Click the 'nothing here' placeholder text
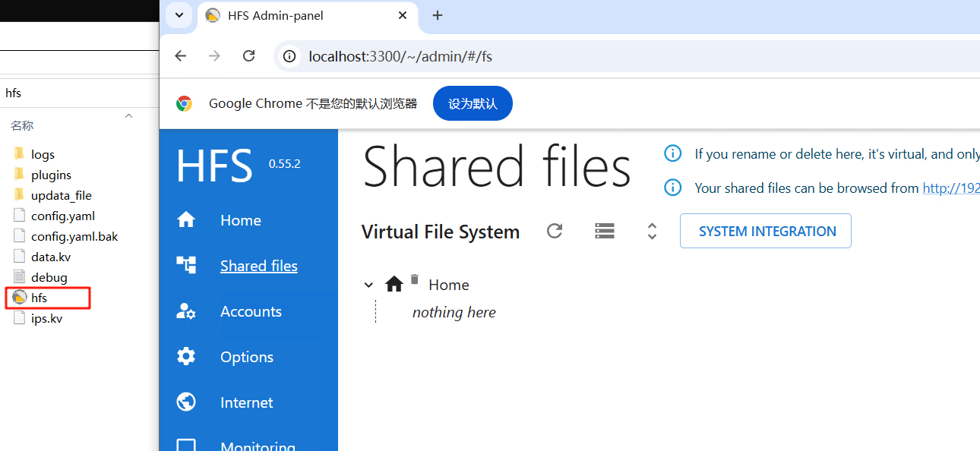Image resolution: width=980 pixels, height=451 pixels. 454,312
